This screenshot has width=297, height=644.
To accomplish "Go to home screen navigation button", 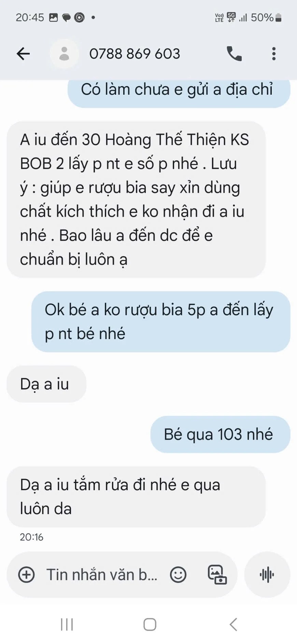I will [x=150, y=624].
